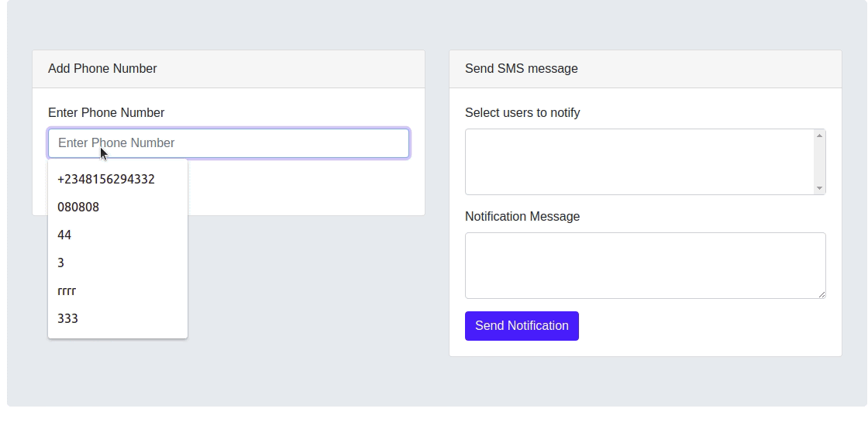Pick the 44 suggestion entry
Viewport: 868px width, 429px height.
pos(64,235)
